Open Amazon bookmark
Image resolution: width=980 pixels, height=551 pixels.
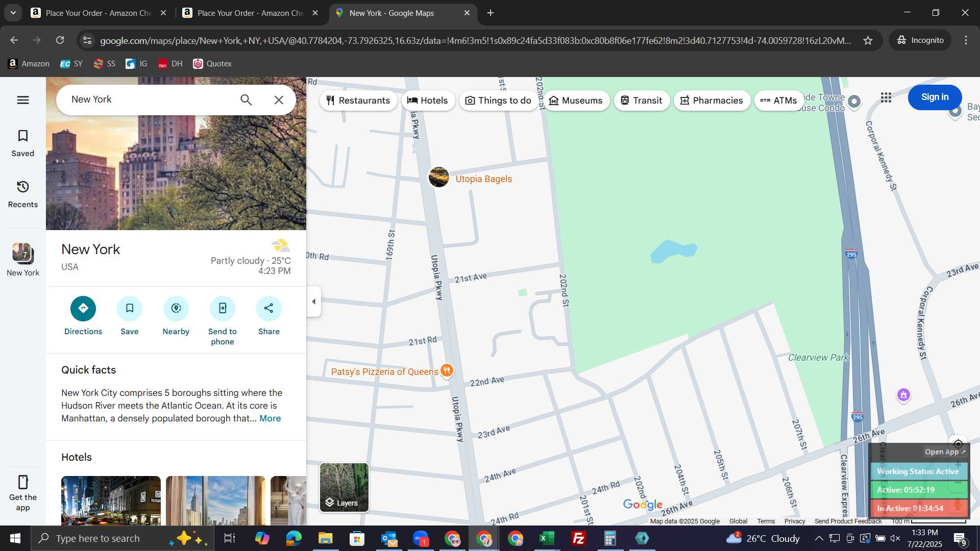(29, 64)
